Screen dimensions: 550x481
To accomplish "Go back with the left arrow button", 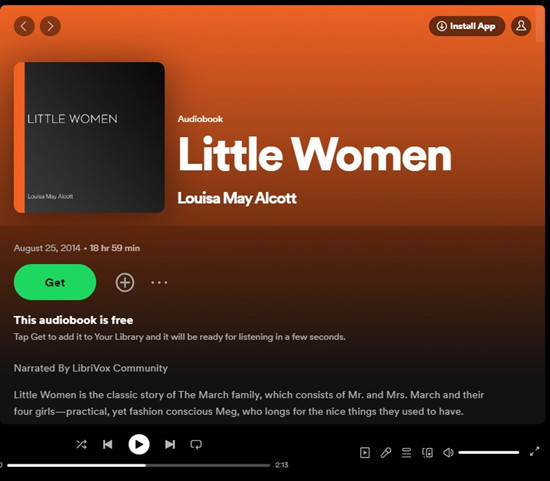I will 24,26.
